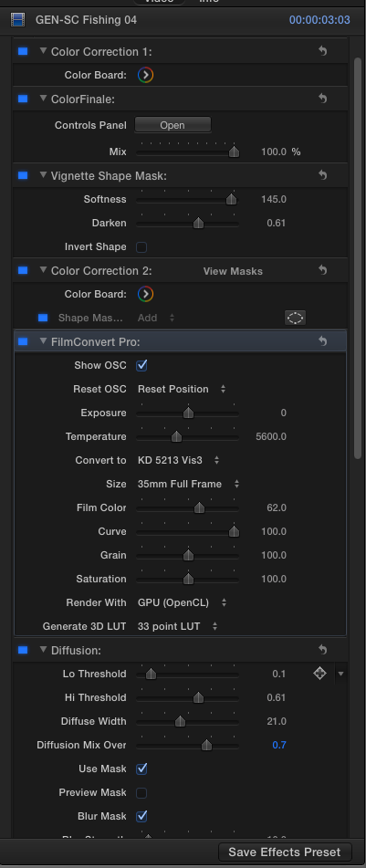Click the shape mask oval icon
The image size is (366, 868).
click(x=295, y=318)
